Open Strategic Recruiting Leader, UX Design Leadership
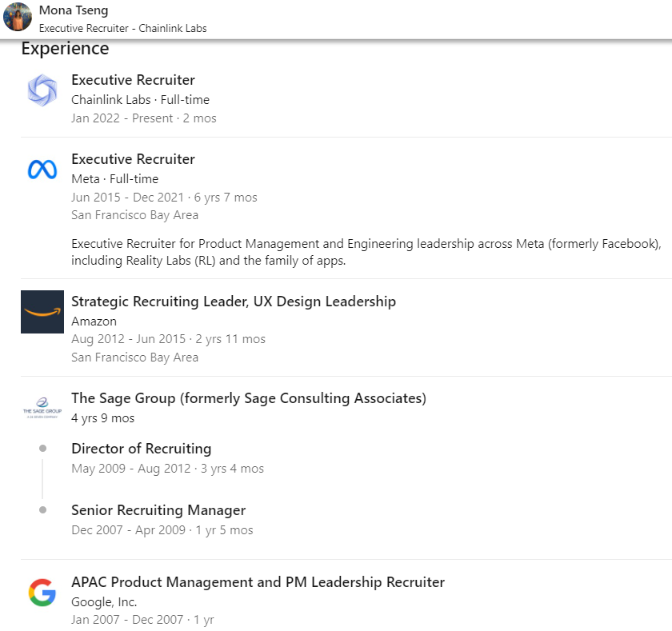This screenshot has height=631, width=672. 234,302
